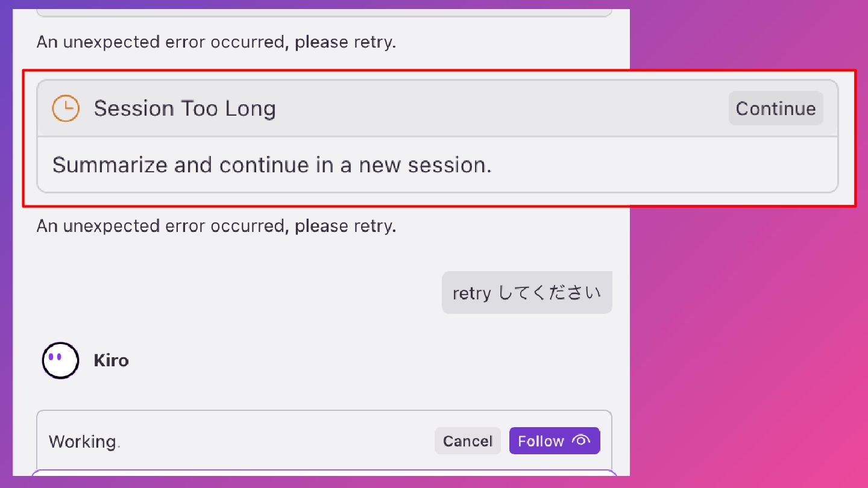The height and width of the screenshot is (488, 868).
Task: Cancel the working task
Action: (x=468, y=441)
